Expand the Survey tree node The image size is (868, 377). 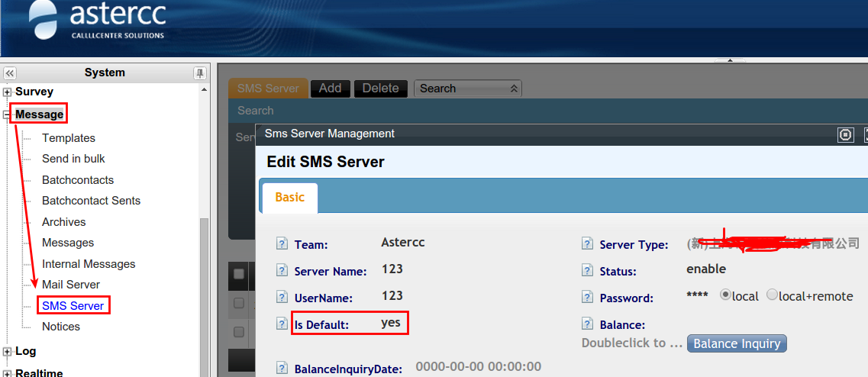coord(8,92)
